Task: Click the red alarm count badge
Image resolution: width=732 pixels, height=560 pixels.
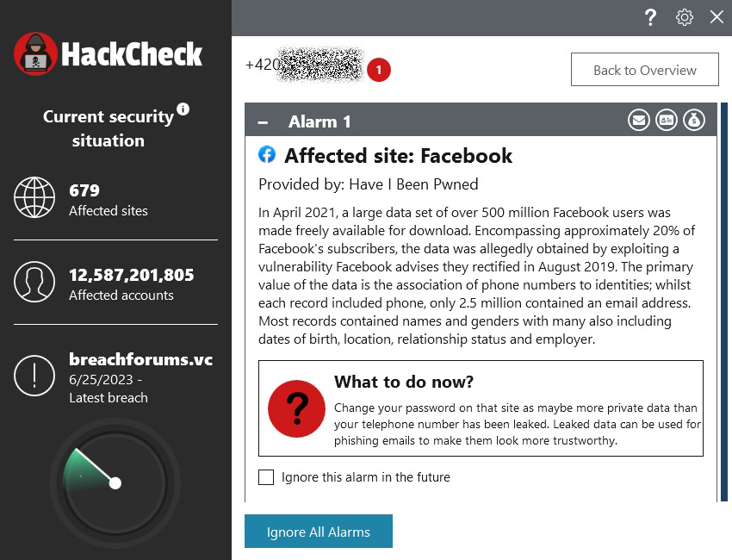Action: (379, 71)
